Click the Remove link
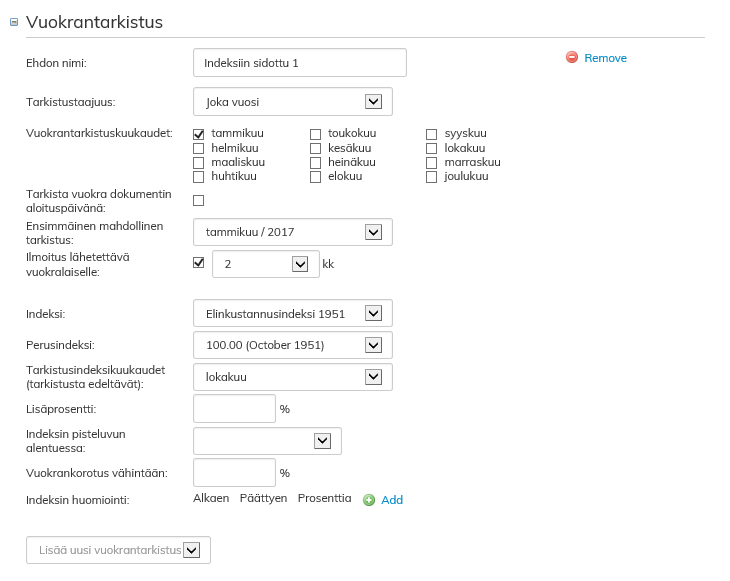The height and width of the screenshot is (581, 730). 605,58
